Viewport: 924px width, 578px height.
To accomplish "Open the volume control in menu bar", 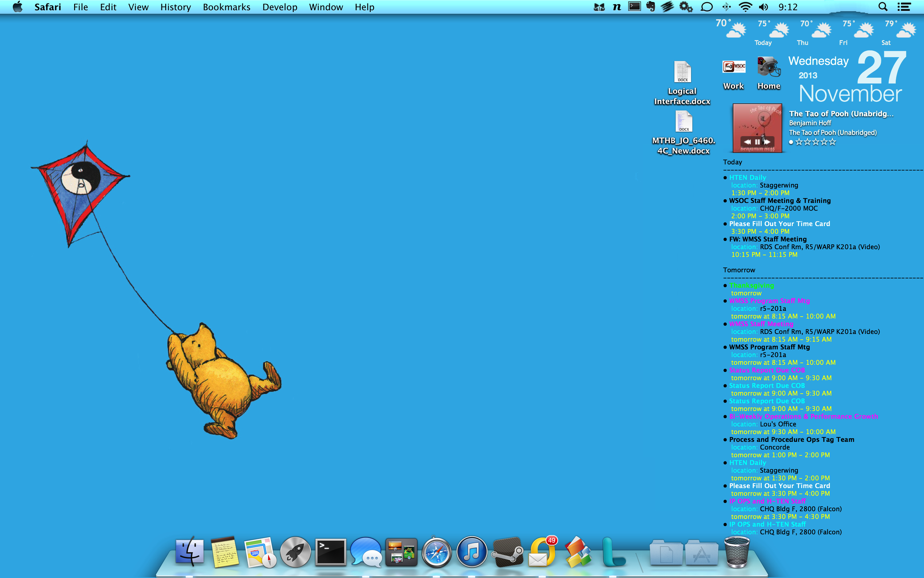I will 764,7.
